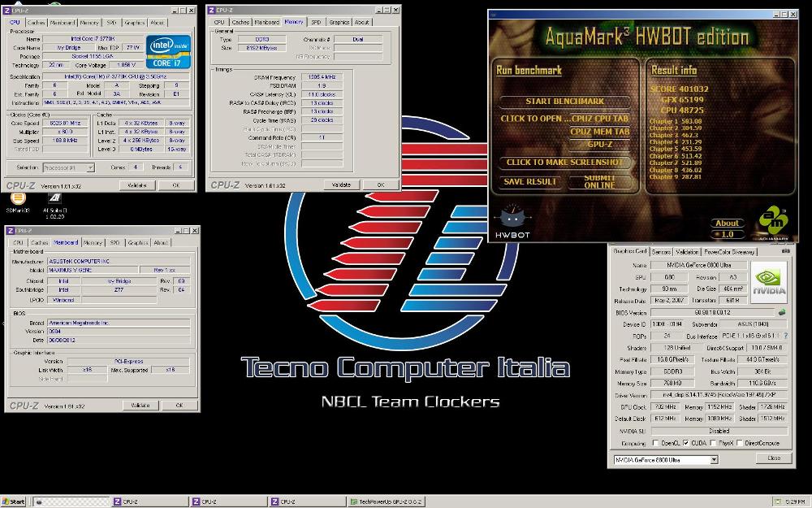Click the CPU-Z title icon of Memory window

211,10
